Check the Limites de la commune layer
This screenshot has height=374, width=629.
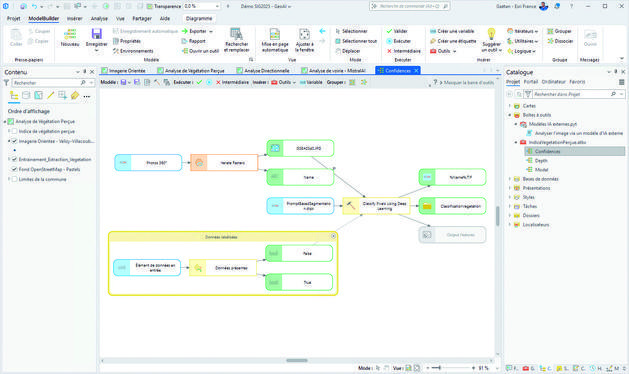14,179
